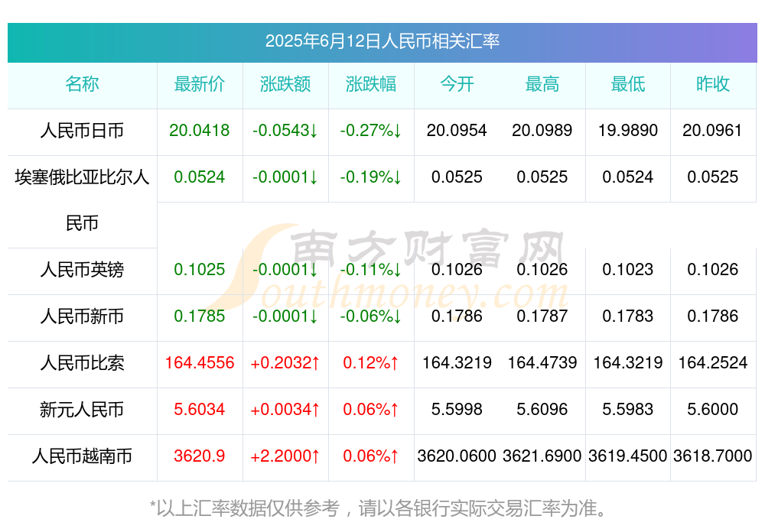Select the 人民币越南币 row name
The height and width of the screenshot is (532, 765).
click(x=82, y=456)
